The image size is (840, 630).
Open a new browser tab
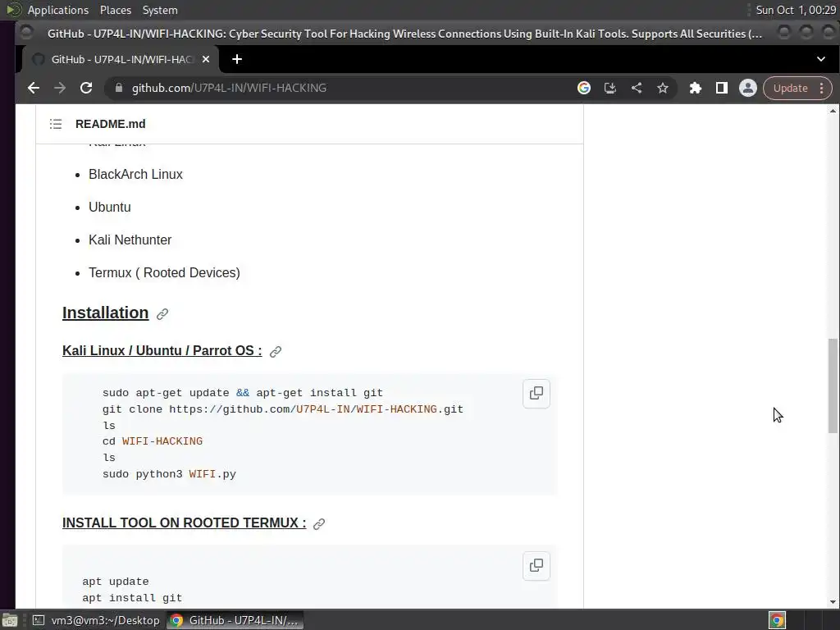coord(237,59)
